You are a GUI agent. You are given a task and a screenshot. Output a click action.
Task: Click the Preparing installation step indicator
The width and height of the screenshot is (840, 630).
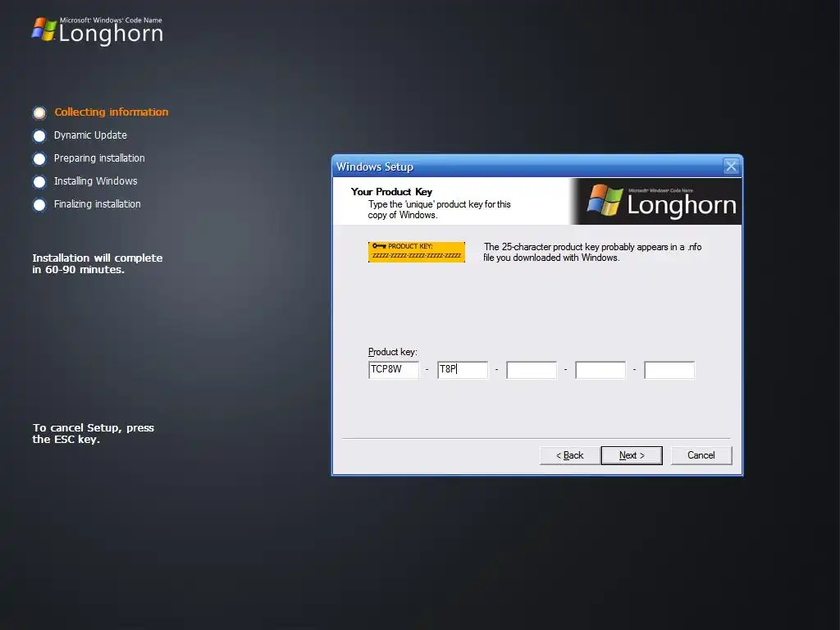click(39, 159)
